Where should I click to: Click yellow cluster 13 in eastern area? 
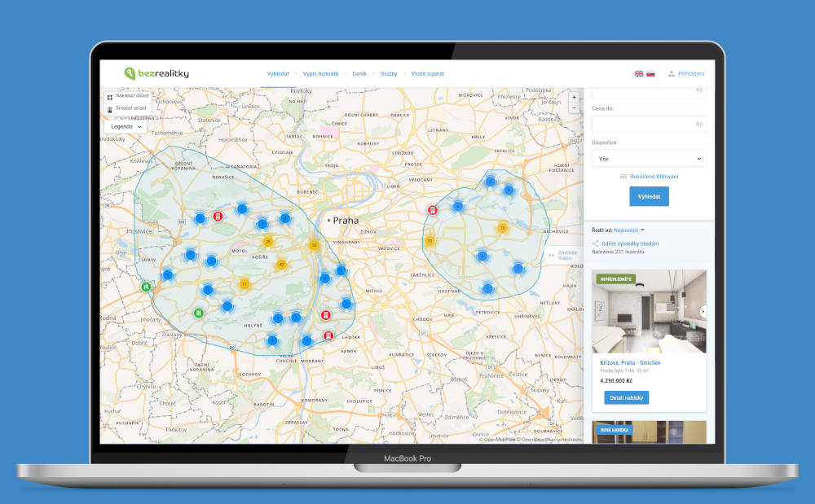[x=502, y=228]
